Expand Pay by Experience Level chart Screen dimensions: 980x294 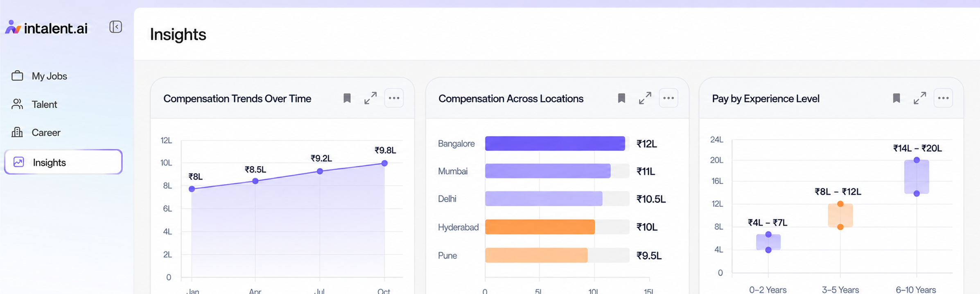tap(920, 98)
